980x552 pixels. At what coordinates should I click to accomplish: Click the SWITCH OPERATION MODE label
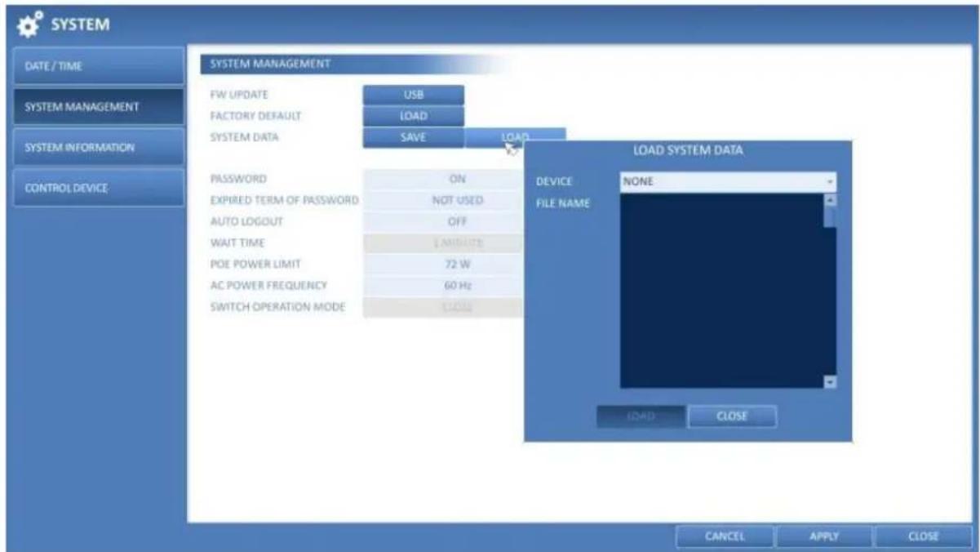(277, 307)
